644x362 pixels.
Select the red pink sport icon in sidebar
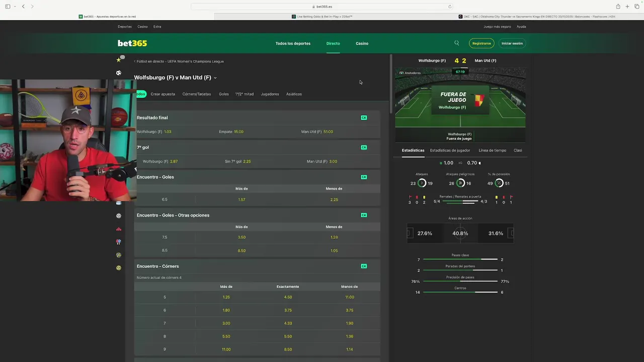pos(119,229)
